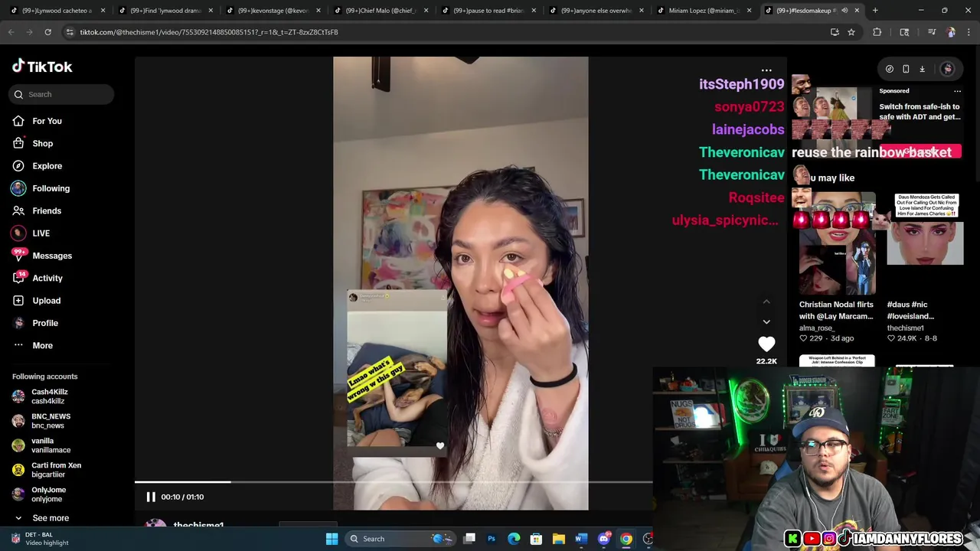
Task: Open Chrome's three-dot menu
Action: [969, 32]
